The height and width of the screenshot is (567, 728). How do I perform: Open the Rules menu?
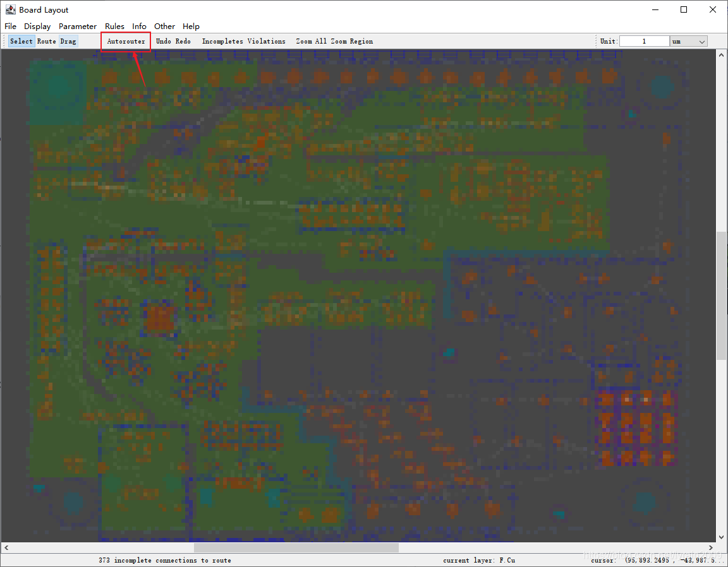tap(114, 27)
